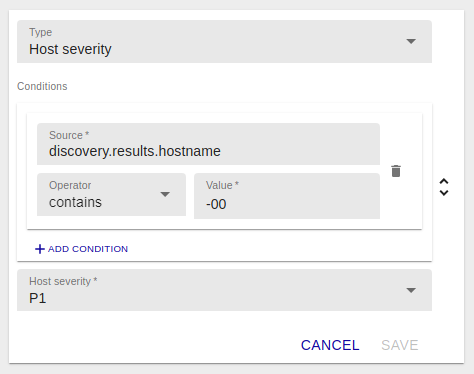Click the SAVE button

[400, 345]
